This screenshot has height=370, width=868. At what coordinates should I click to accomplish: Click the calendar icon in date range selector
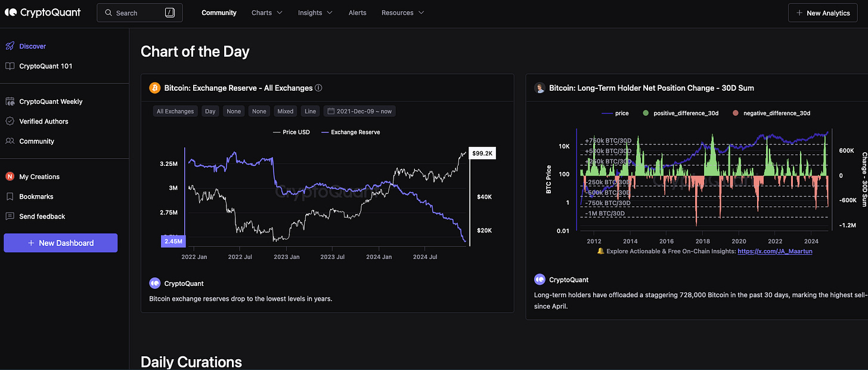330,111
